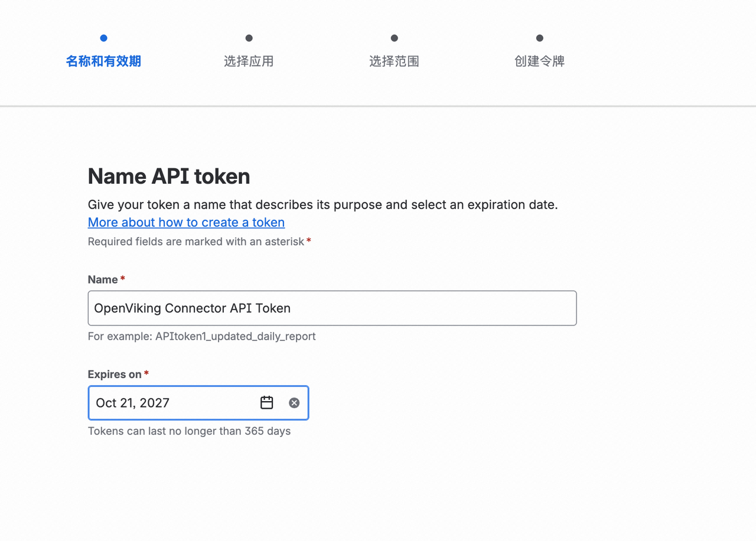Click the Name field label
Screen dimensions: 756x541
[106, 279]
